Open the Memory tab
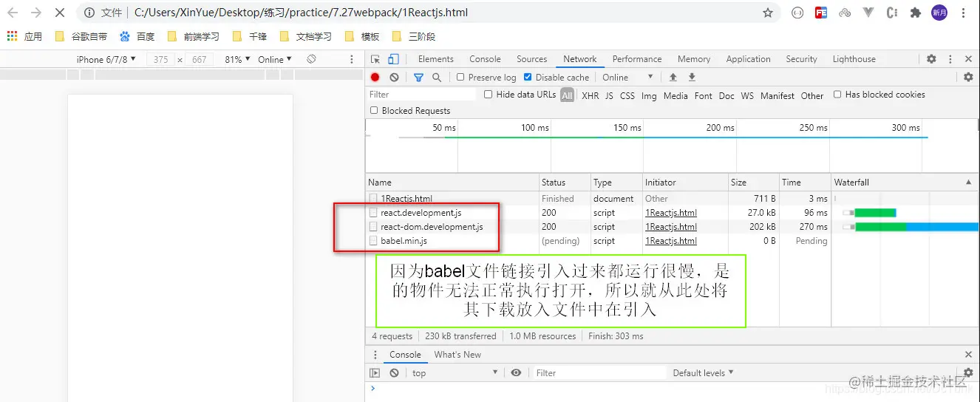The width and height of the screenshot is (980, 402). [x=694, y=59]
